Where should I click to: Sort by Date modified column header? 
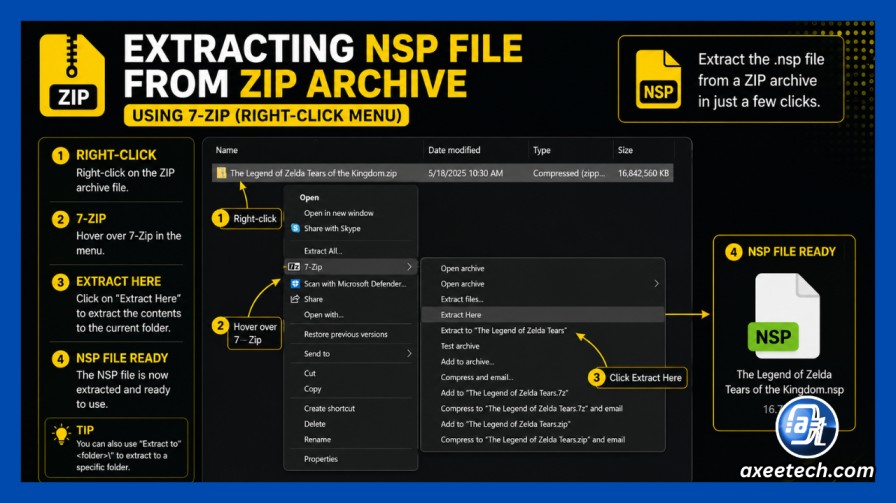454,150
